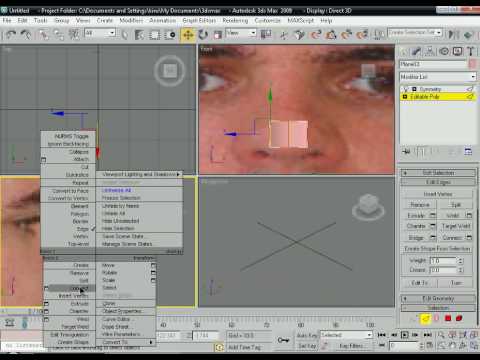The height and width of the screenshot is (360, 480).
Task: Open the Modify tab in command panel
Action: (416, 51)
